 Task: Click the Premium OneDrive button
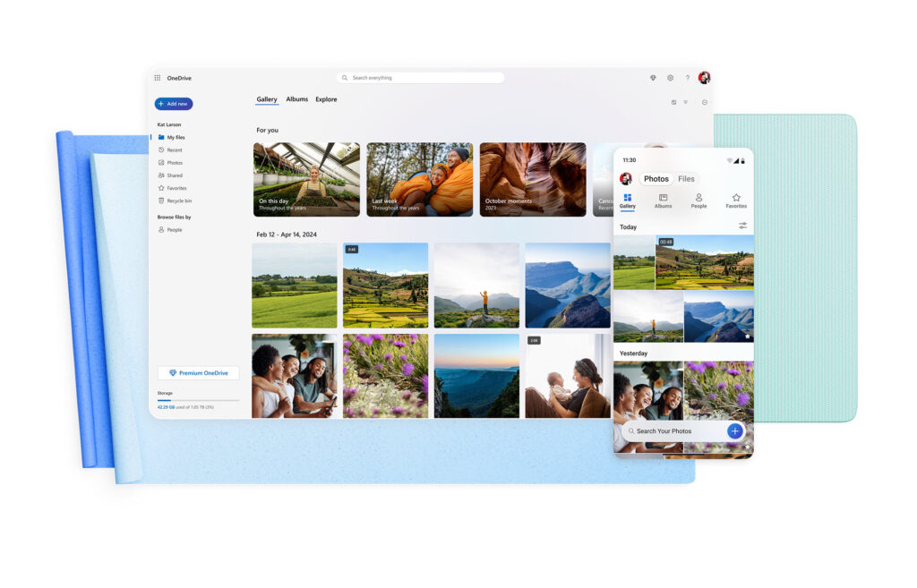pyautogui.click(x=198, y=373)
